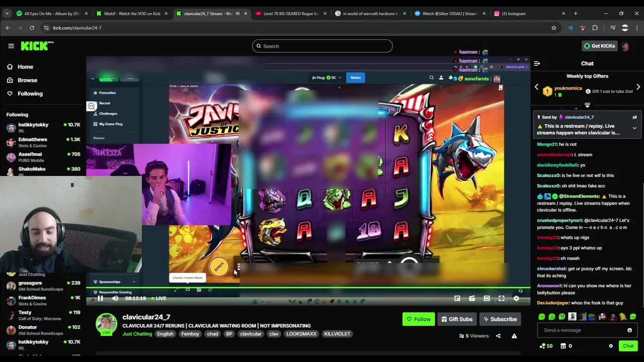Open channel points balance showing 10
This screenshot has width=644, height=362.
[546, 346]
